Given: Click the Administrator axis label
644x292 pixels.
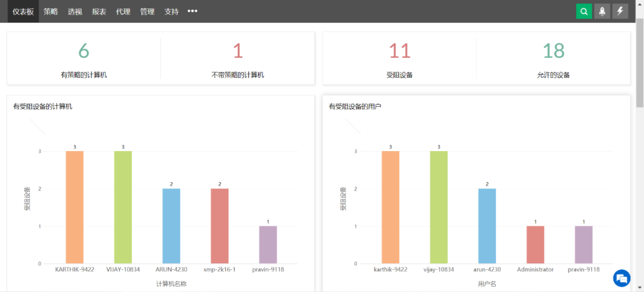Looking at the screenshot, I should 535,270.
